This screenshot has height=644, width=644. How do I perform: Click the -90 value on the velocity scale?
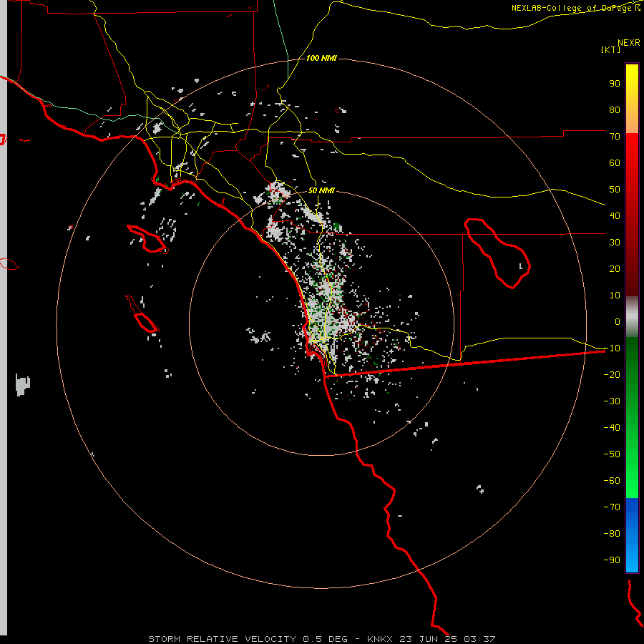[612, 560]
